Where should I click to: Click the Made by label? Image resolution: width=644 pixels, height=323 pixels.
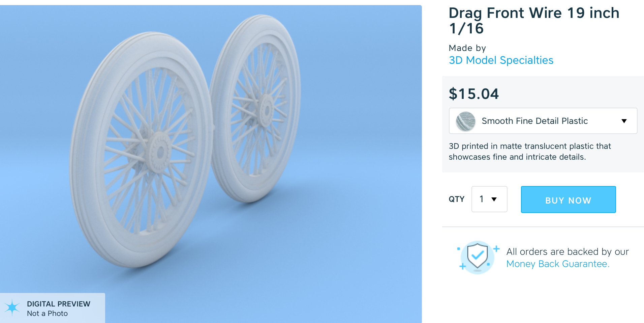(x=467, y=48)
